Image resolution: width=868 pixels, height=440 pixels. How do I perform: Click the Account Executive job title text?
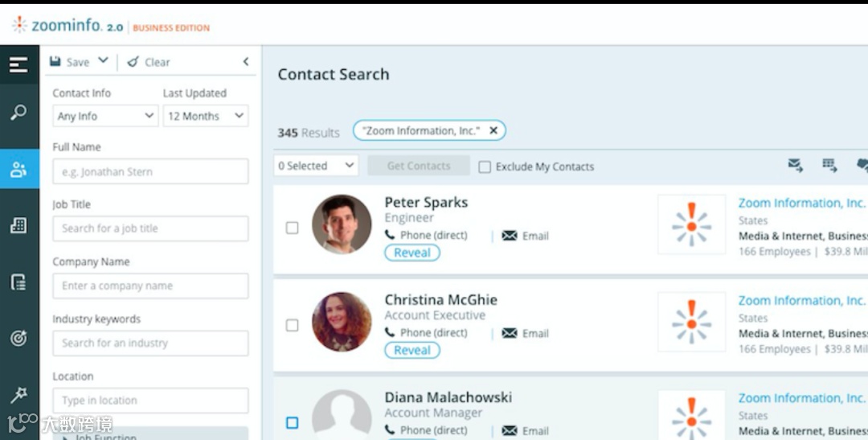pos(435,315)
